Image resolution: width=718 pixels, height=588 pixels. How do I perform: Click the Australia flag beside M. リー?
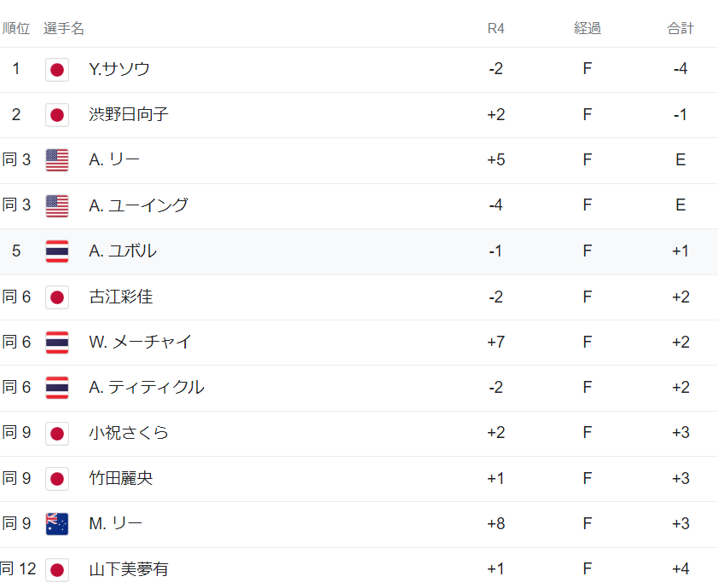[x=57, y=524]
